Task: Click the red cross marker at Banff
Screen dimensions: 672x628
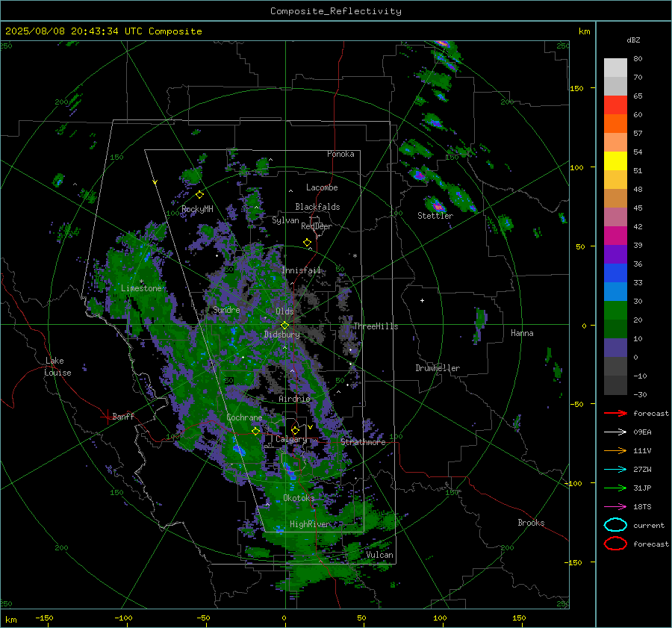Action: [x=107, y=417]
